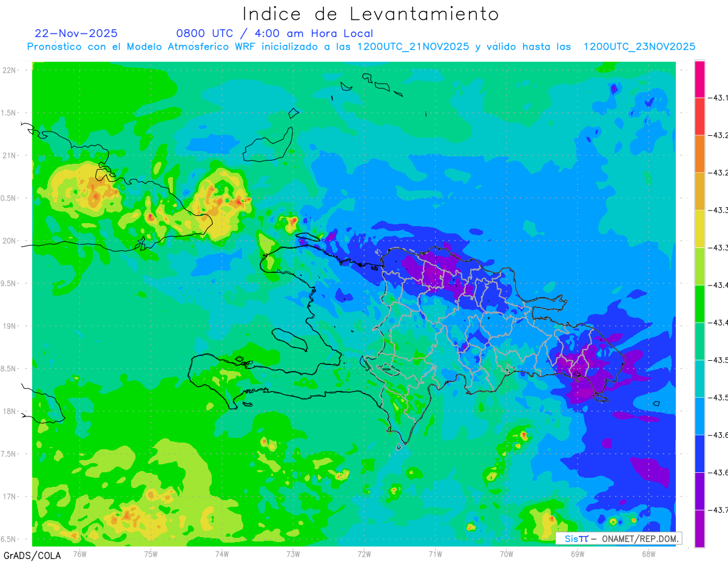
Task: Click the "18N" latitude label
Action: pyautogui.click(x=10, y=411)
